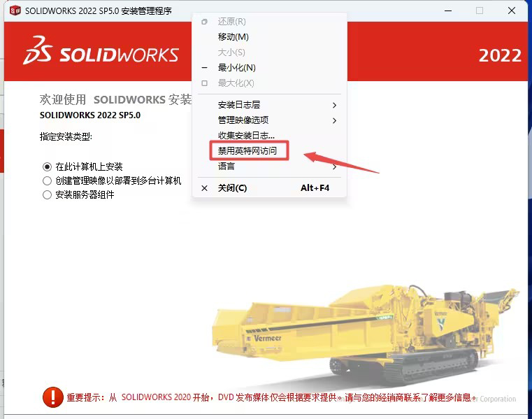The width and height of the screenshot is (532, 419).
Task: Click the Alt+F4 shortcut text
Action: 315,187
